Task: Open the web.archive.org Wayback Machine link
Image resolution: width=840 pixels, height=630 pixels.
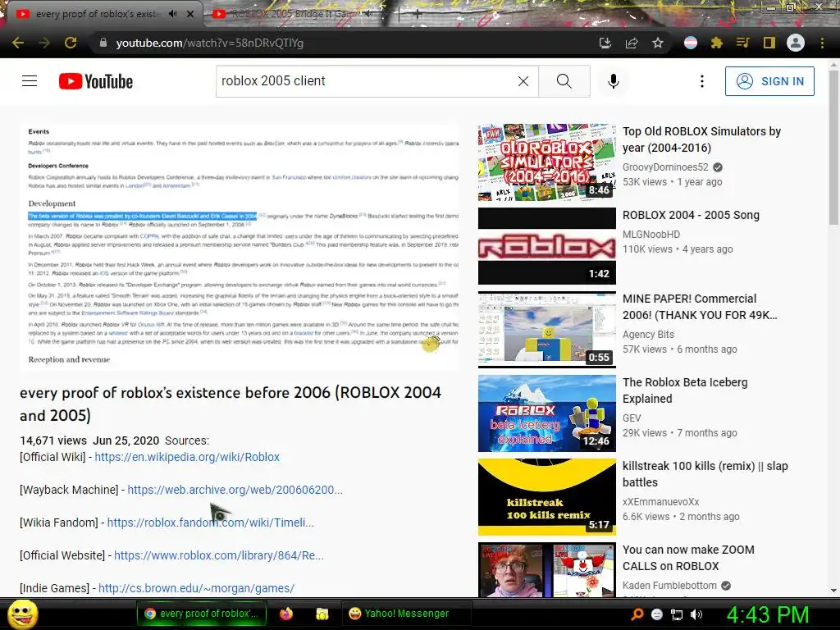Action: [235, 490]
